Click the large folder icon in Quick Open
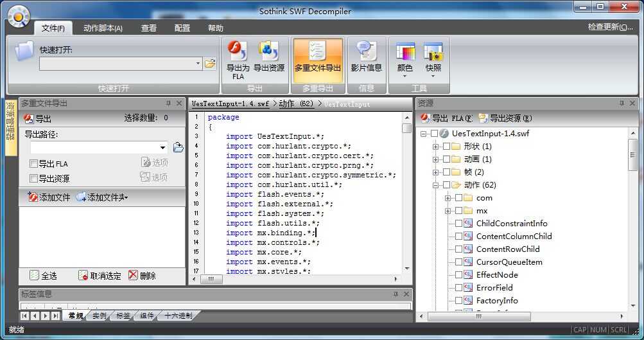The height and width of the screenshot is (340, 644). [24, 51]
